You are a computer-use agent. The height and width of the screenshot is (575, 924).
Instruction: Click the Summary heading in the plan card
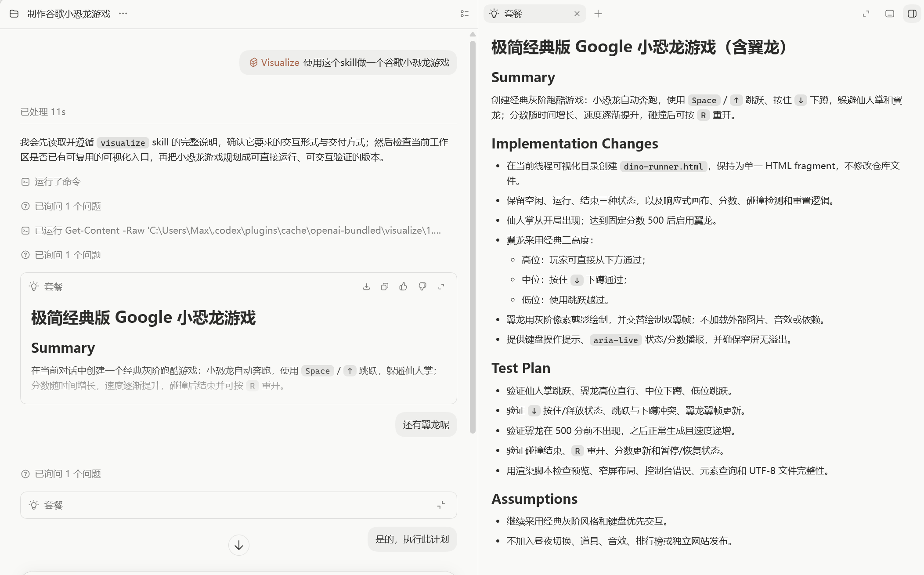[x=63, y=348]
